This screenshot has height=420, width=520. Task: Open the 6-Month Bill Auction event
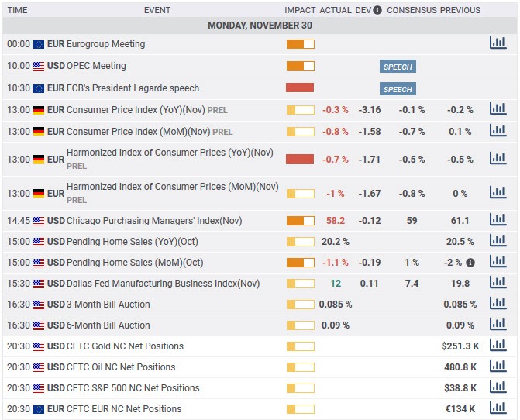click(108, 325)
